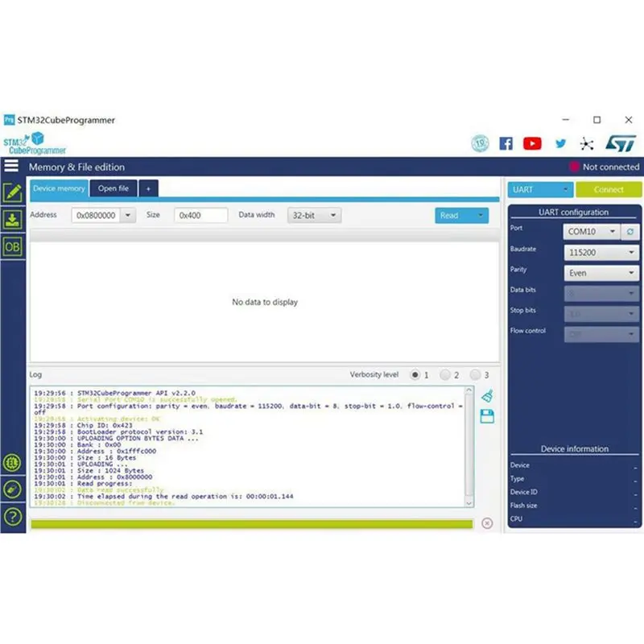Click the 'BootLoader protocol version: 3.1' log line
The image size is (644, 644).
pos(118,431)
